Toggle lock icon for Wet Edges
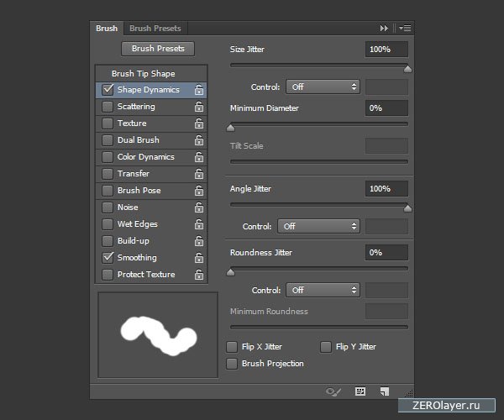The width and height of the screenshot is (504, 420). [199, 224]
